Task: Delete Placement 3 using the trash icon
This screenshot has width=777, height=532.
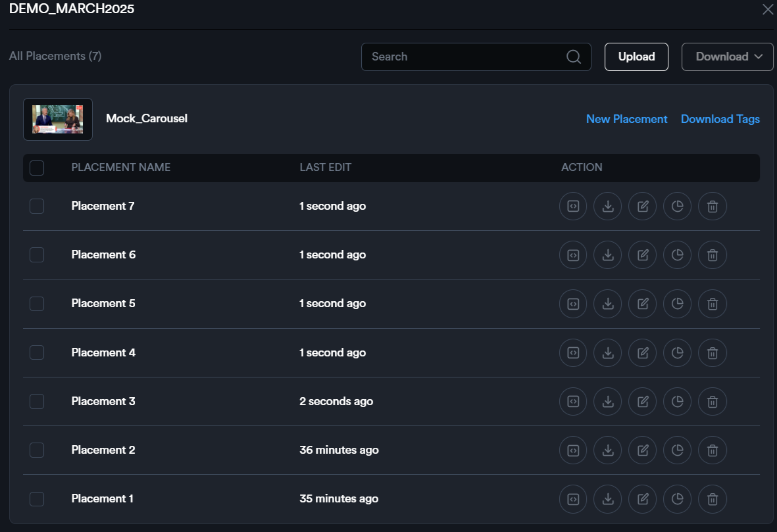Action: (713, 402)
